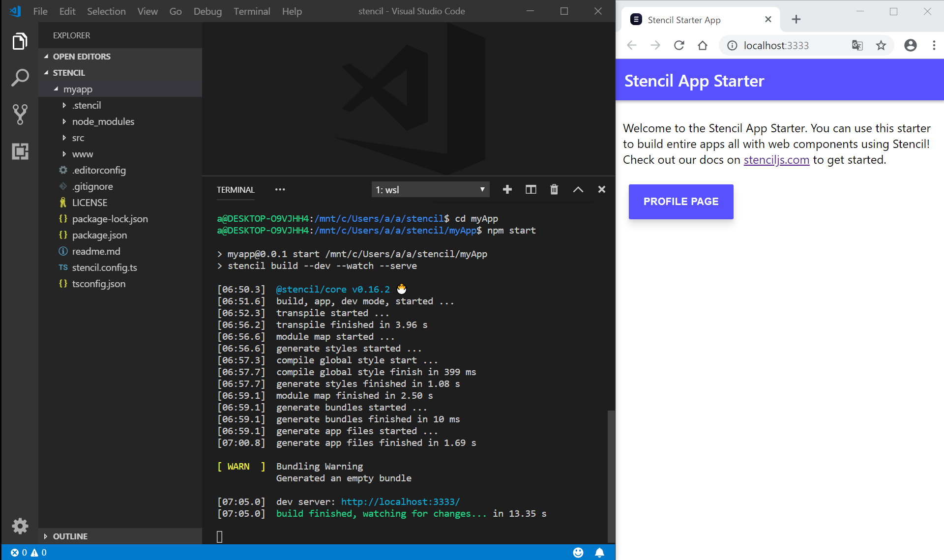Click the feedback smiley in status bar
Image resolution: width=944 pixels, height=560 pixels.
pyautogui.click(x=578, y=552)
